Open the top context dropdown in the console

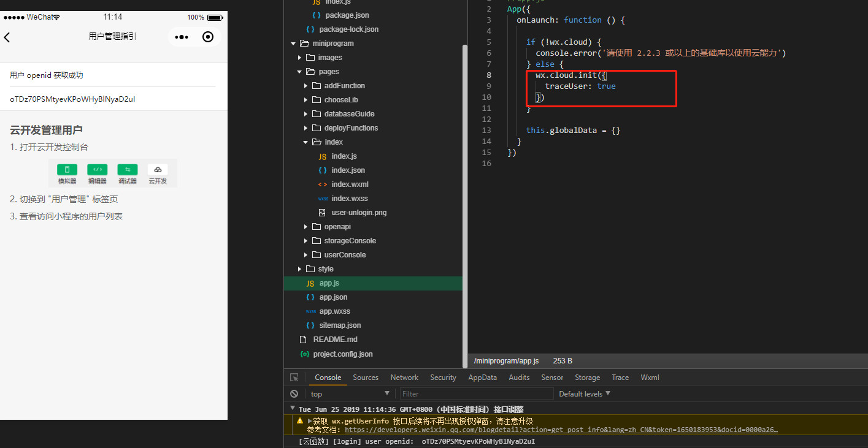click(350, 393)
